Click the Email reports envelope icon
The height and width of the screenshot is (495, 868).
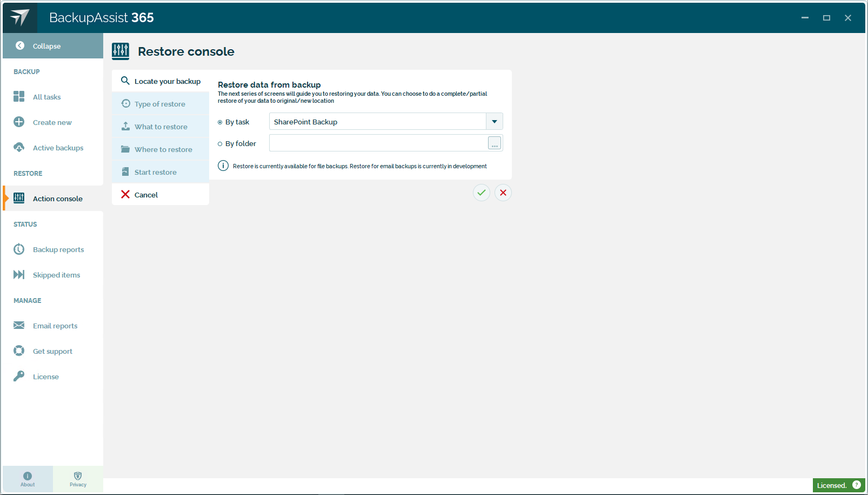tap(19, 325)
